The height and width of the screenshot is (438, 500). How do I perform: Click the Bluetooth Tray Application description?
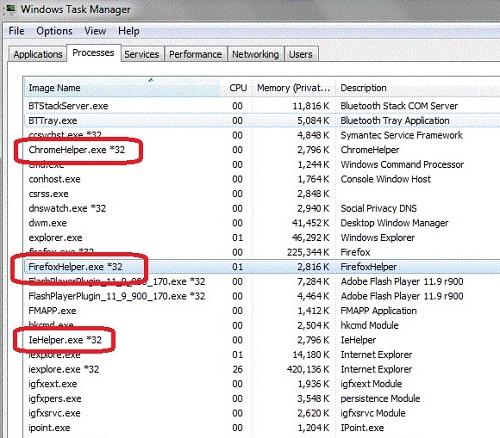click(395, 121)
